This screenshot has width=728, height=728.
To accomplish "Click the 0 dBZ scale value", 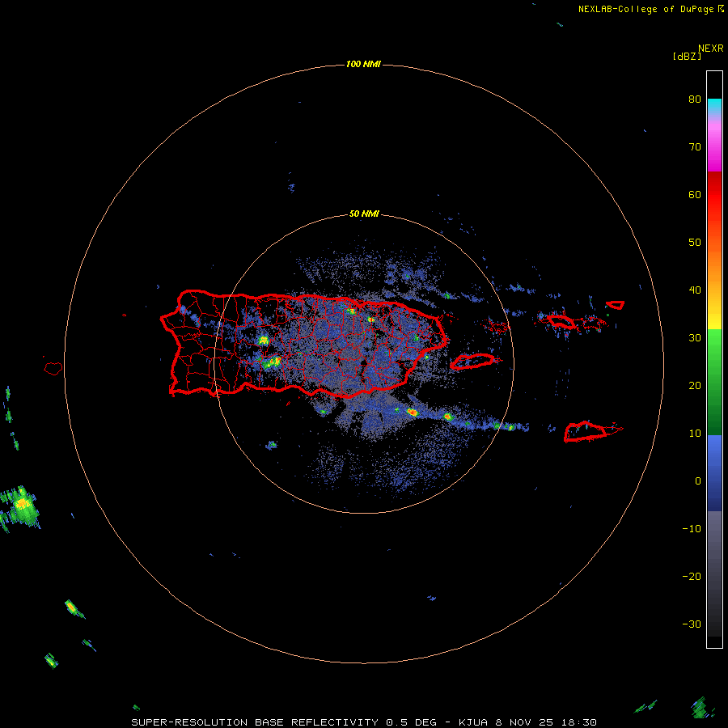I will [x=698, y=481].
